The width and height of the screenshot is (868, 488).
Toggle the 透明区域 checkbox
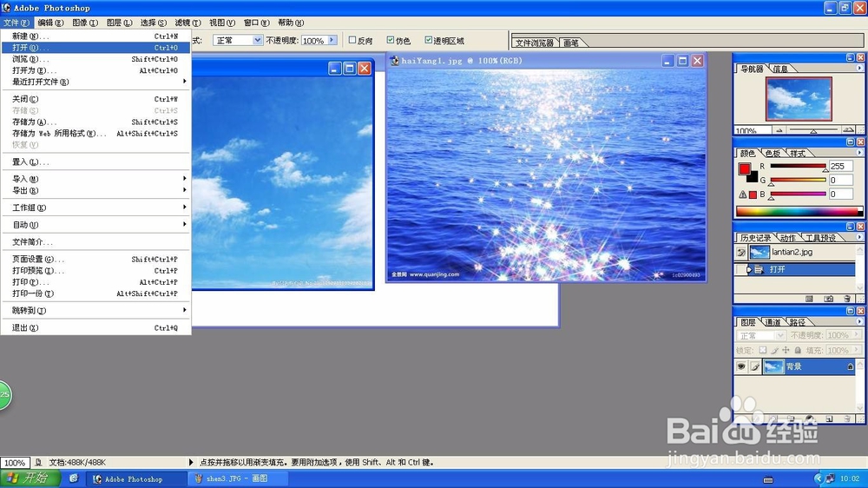(429, 40)
